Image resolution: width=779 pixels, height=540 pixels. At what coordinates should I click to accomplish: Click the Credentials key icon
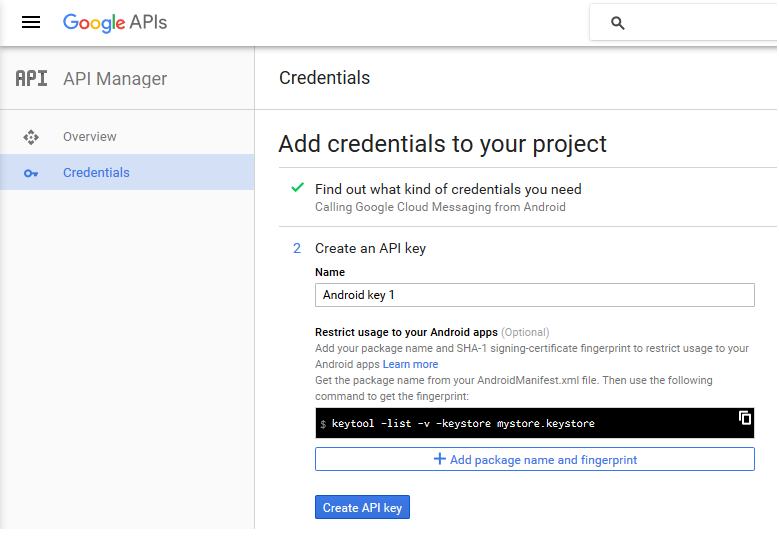point(31,173)
